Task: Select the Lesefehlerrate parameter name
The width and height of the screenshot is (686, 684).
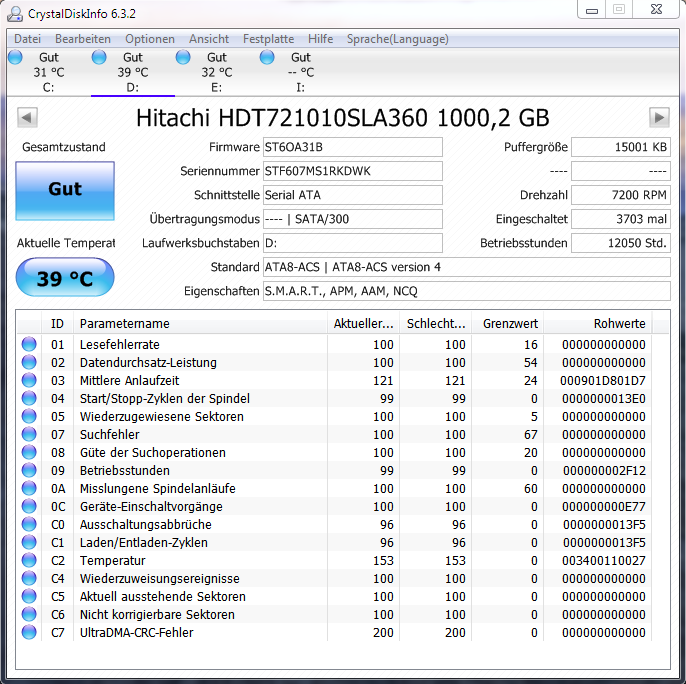Action: coord(119,344)
